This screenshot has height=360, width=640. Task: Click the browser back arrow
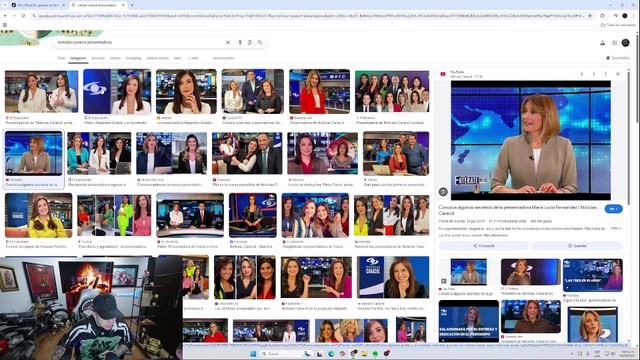tap(5, 16)
